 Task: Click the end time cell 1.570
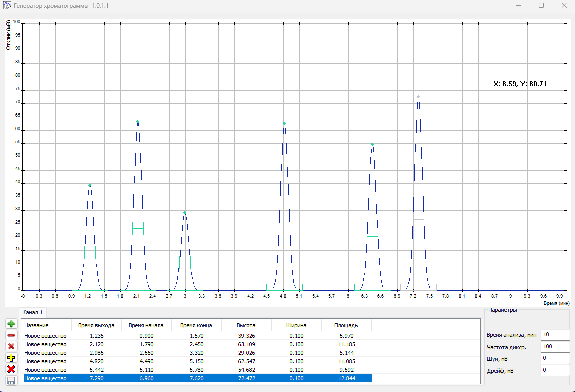196,336
